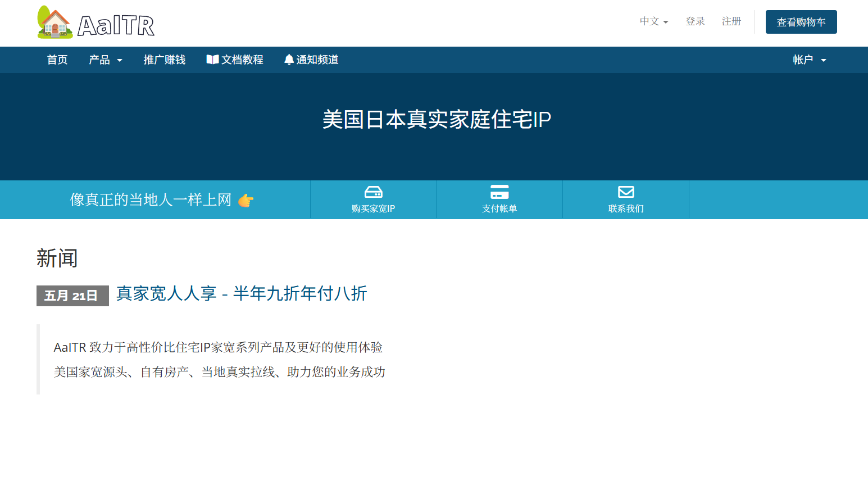This screenshot has width=868, height=499.
Task: Open 查看购物车 shopping cart button
Action: click(x=801, y=22)
